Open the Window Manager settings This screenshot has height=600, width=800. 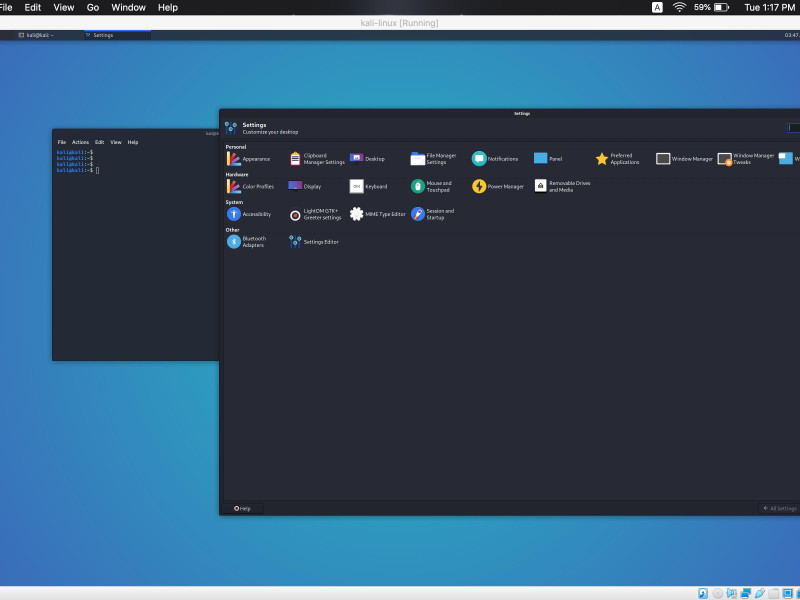point(684,159)
